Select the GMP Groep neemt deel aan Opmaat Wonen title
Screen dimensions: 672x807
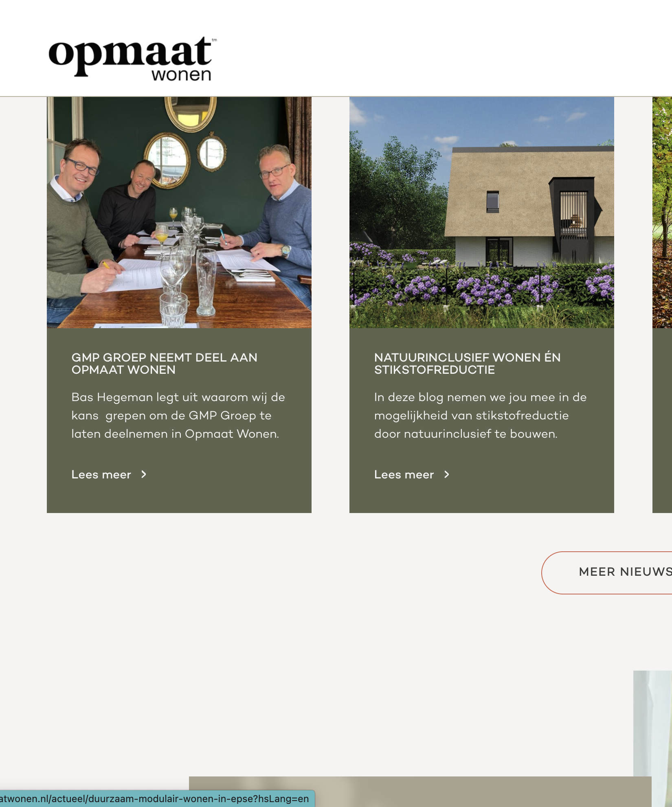click(x=165, y=364)
